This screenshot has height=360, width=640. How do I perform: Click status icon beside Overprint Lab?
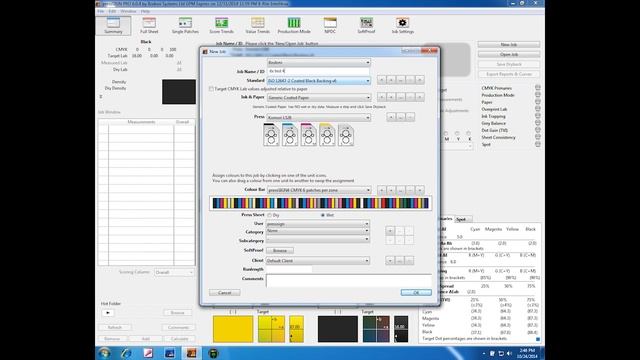pos(538,109)
